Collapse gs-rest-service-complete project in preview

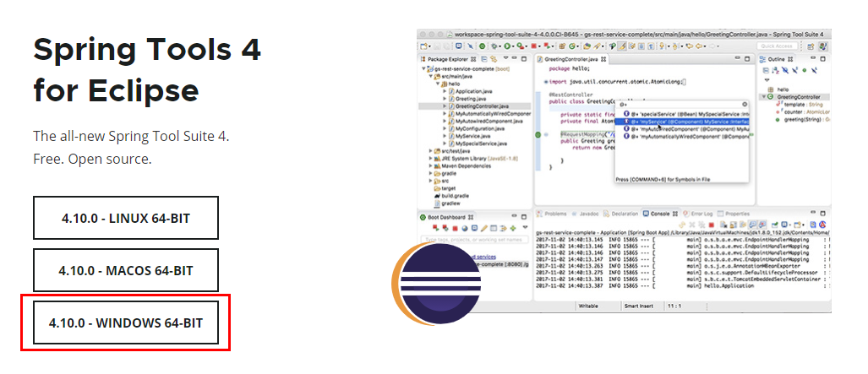tap(424, 69)
